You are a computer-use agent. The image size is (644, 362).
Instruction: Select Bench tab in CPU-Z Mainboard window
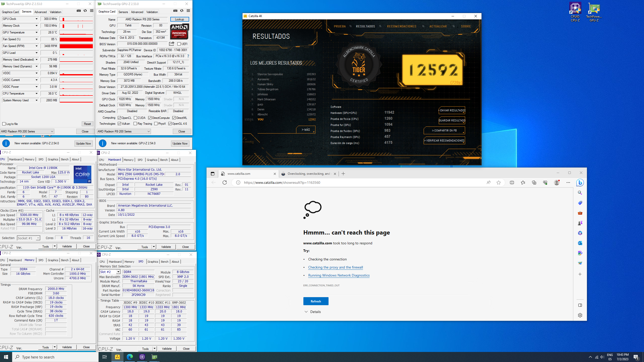[x=164, y=160]
